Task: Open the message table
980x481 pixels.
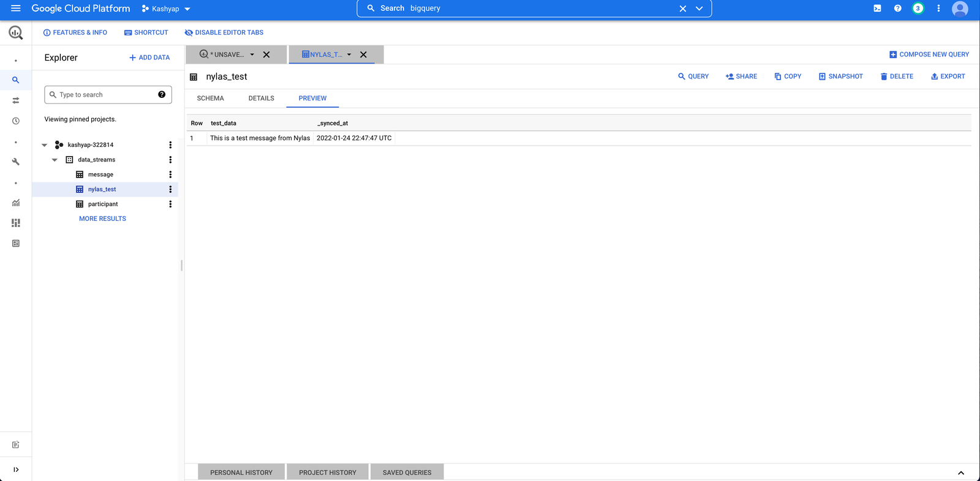Action: pyautogui.click(x=100, y=174)
